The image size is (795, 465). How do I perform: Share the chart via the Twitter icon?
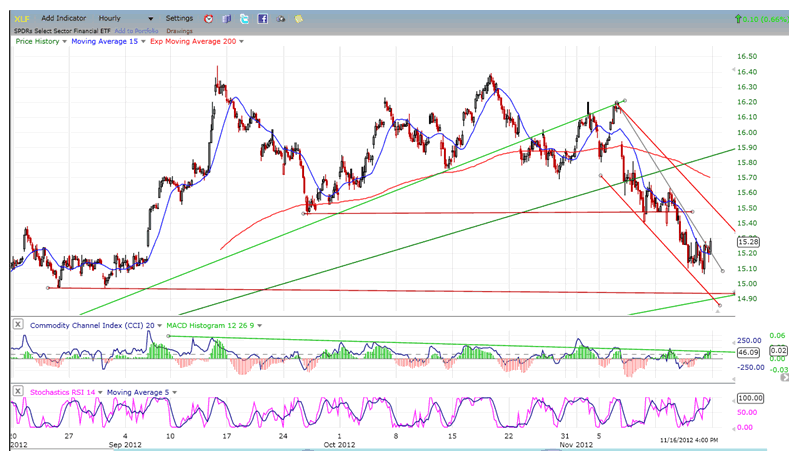point(244,18)
